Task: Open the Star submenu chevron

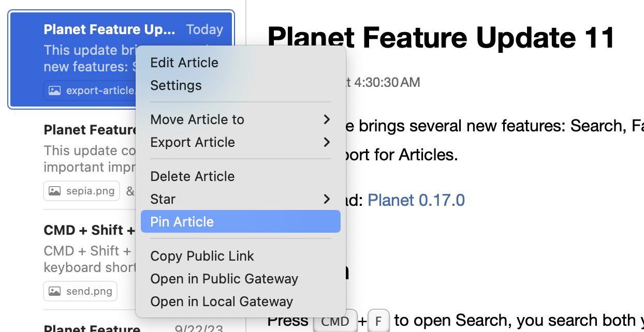Action: [327, 199]
